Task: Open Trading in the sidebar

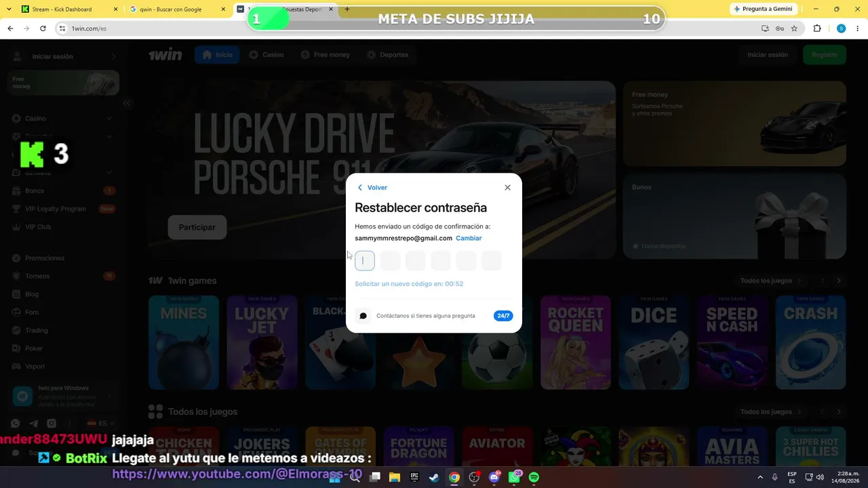Action: click(62, 331)
